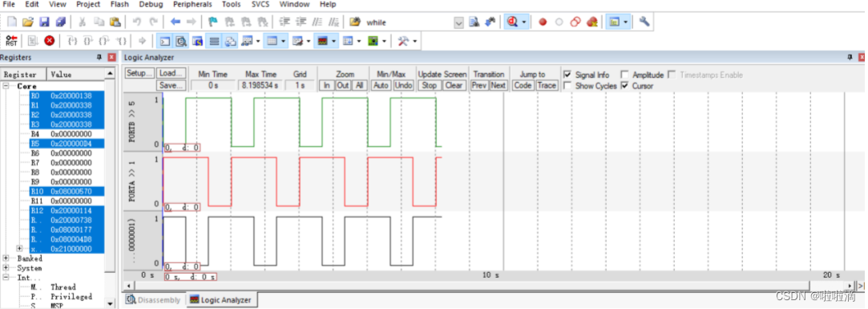Screen dimensions: 868x309
Task: Open System Viewer dropdown arrow
Action: [384, 40]
